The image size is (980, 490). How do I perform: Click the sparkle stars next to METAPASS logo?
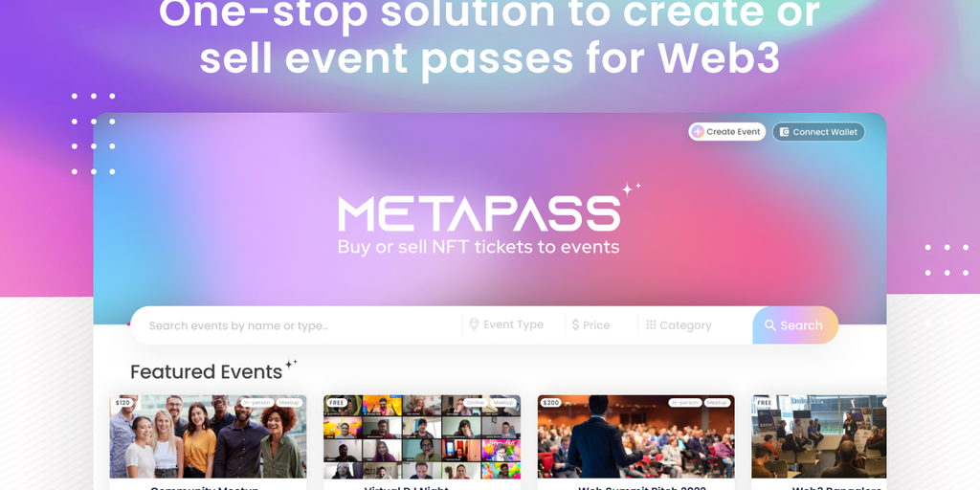tap(630, 189)
